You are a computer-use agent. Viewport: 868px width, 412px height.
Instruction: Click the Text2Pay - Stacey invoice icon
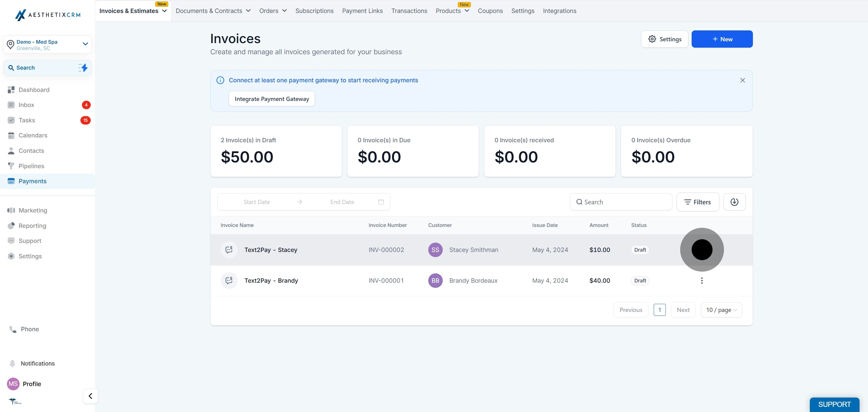click(229, 250)
